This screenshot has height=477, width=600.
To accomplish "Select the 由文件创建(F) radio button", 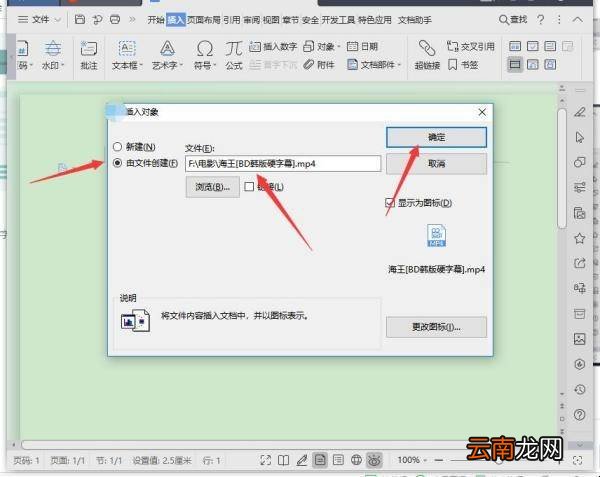I will click(117, 163).
